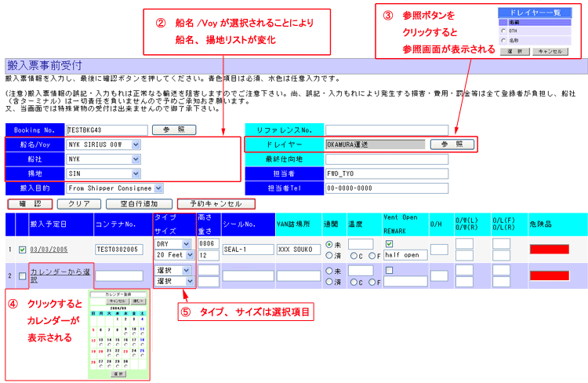Screen dimensions: 588x383
Task: Click the 参照 button next to Booking No.
Action: [x=173, y=129]
